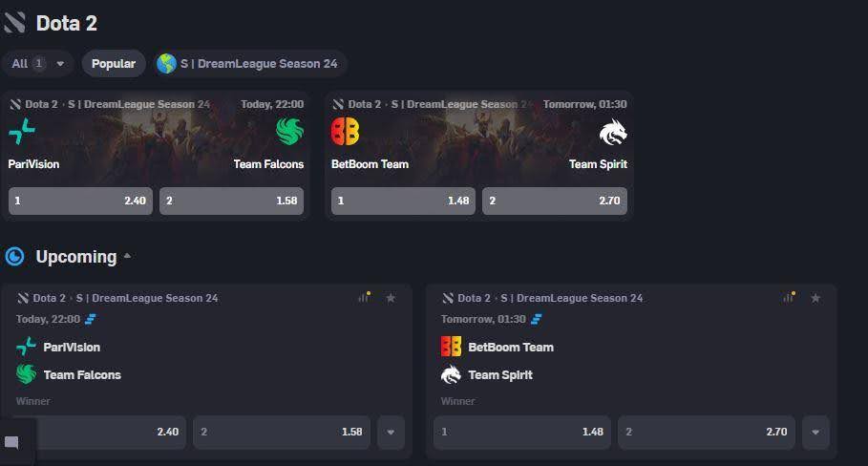This screenshot has width=868, height=466.
Task: Expand more markets for PariVision match
Action: 391,432
